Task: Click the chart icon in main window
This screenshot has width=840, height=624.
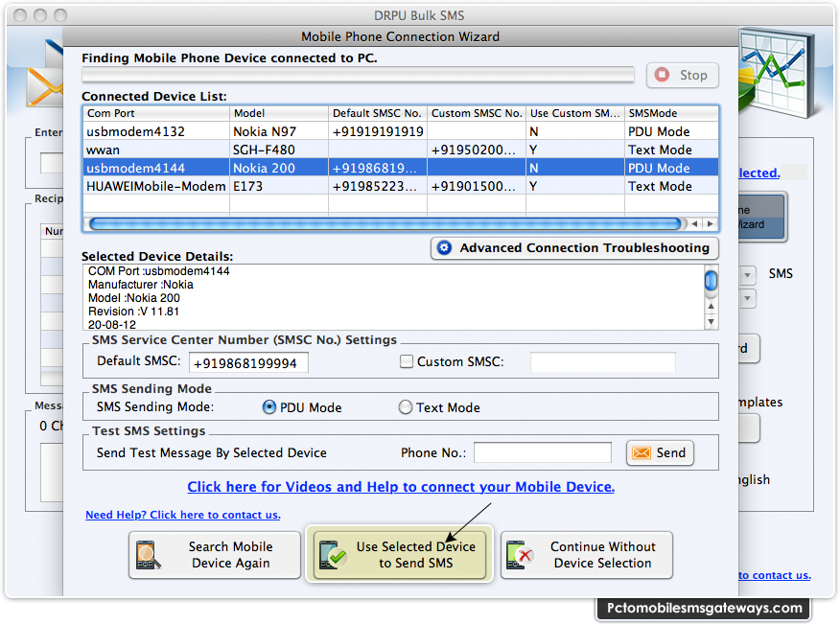Action: (x=777, y=72)
